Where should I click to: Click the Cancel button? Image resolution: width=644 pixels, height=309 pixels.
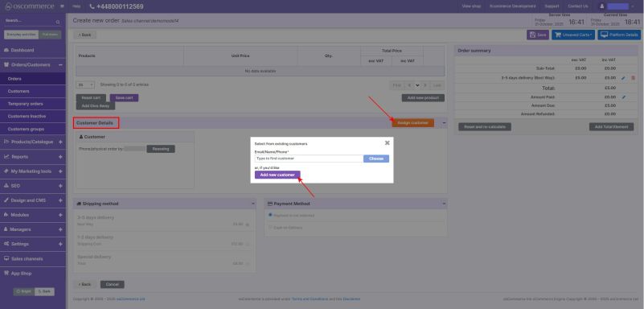point(112,284)
